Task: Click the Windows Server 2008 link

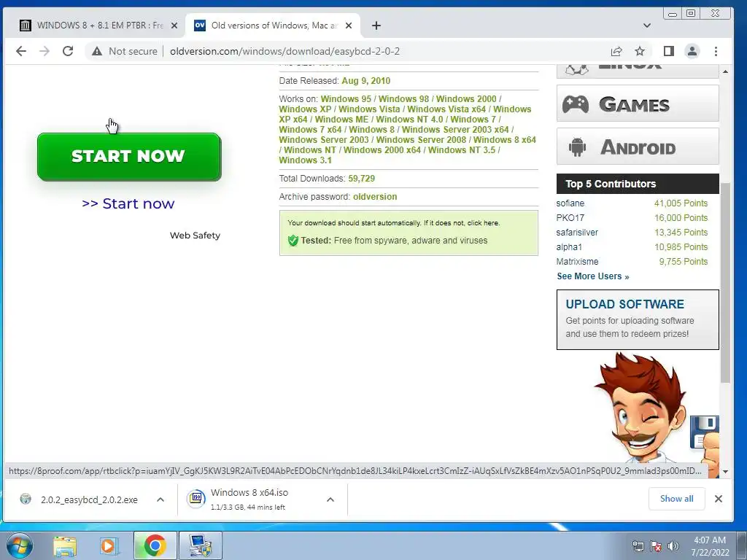Action: point(421,139)
